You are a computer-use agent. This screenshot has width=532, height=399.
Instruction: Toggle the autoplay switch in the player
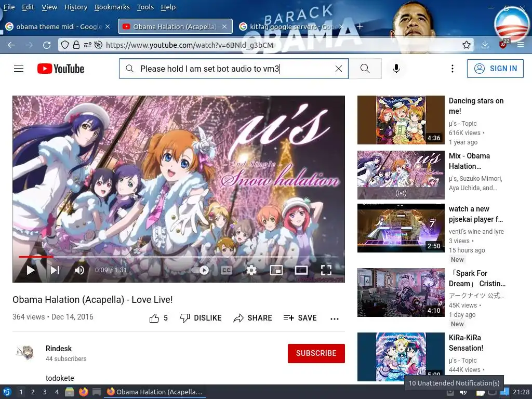coord(200,270)
